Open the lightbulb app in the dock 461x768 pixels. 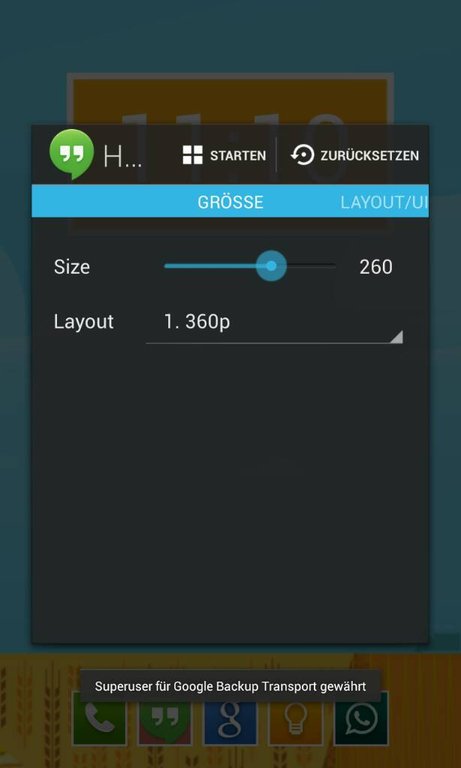pyautogui.click(x=295, y=719)
